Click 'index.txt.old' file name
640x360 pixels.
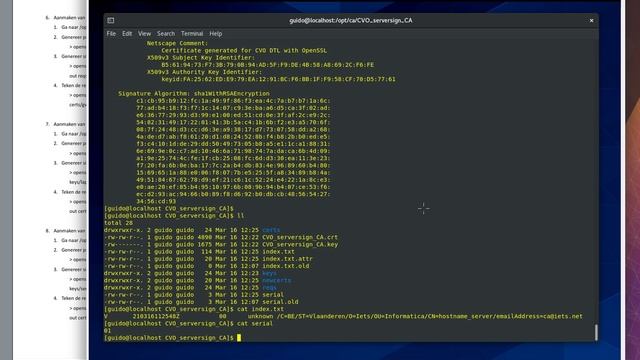click(x=286, y=266)
